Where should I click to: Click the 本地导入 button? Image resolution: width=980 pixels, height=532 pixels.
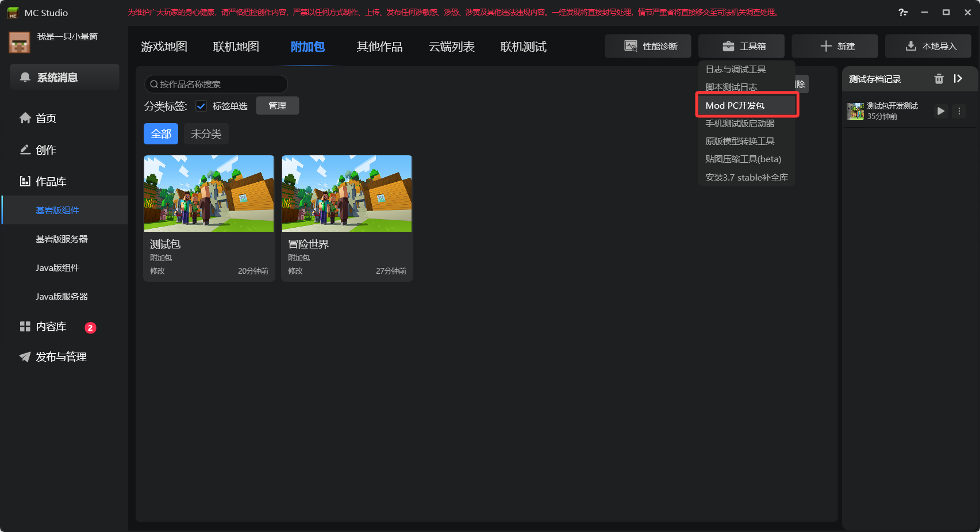(928, 46)
